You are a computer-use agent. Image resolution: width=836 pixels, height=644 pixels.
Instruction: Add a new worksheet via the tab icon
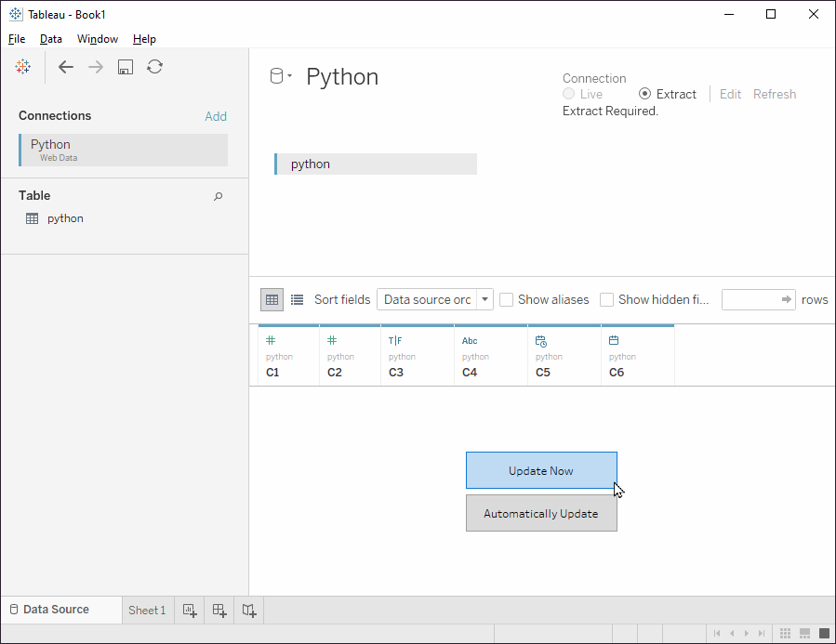pos(190,611)
